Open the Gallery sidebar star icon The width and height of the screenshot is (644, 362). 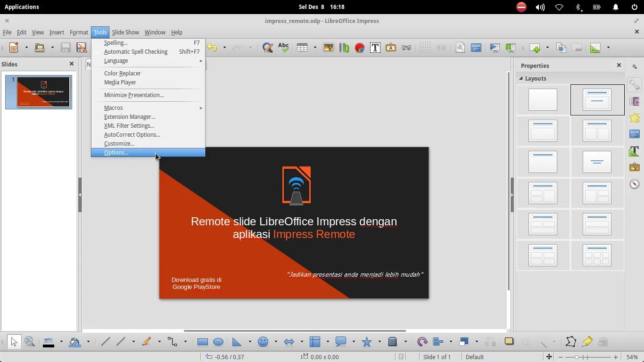pos(635,118)
